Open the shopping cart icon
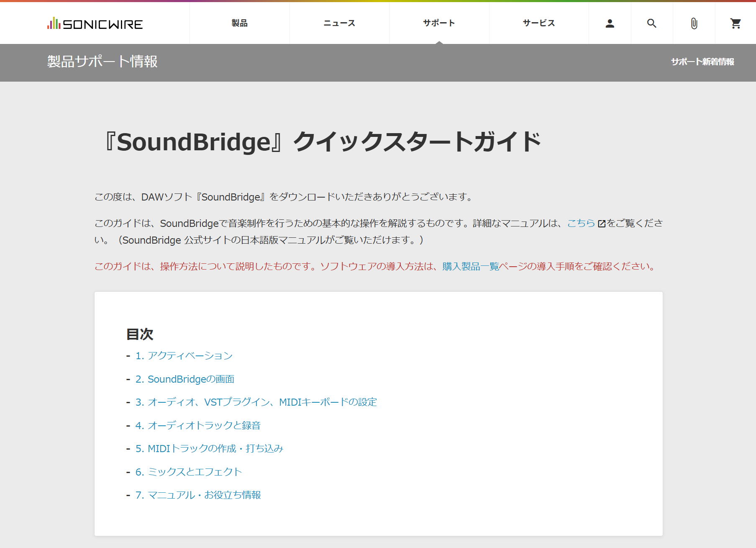756x548 pixels. pyautogui.click(x=735, y=23)
